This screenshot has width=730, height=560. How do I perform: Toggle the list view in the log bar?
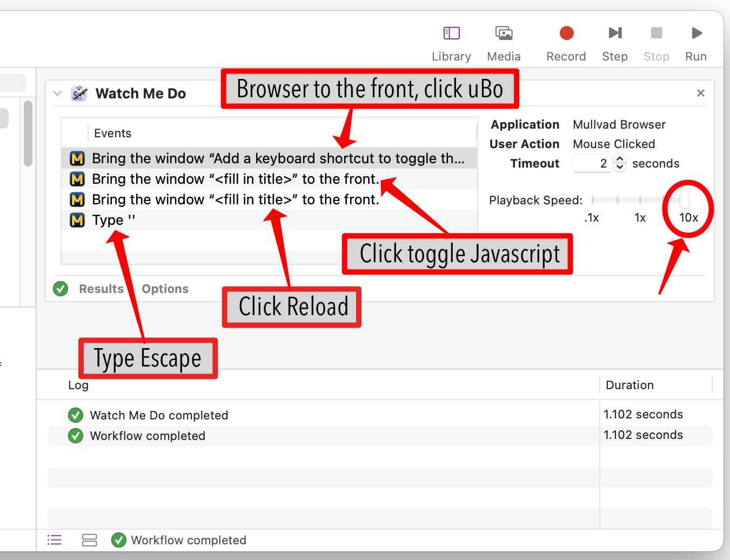[54, 540]
